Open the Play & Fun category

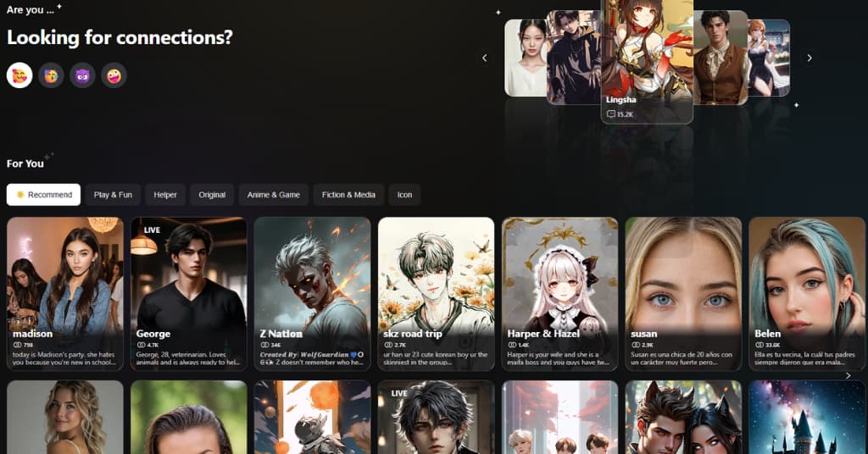pyautogui.click(x=113, y=195)
